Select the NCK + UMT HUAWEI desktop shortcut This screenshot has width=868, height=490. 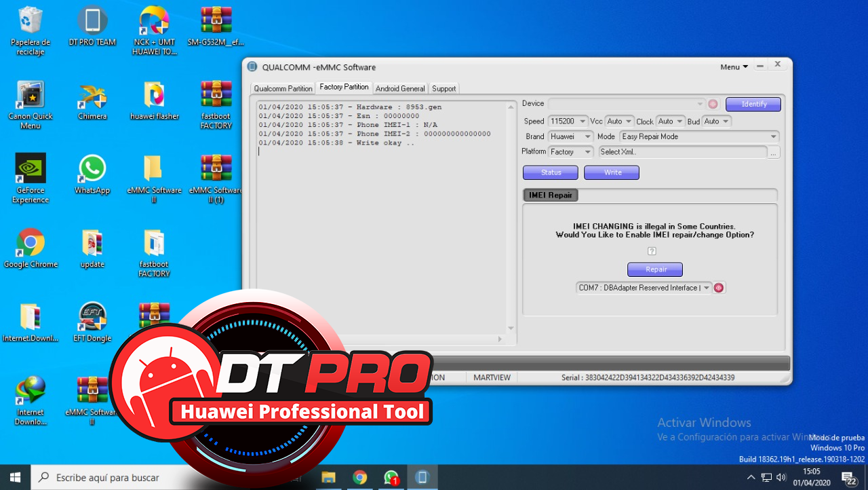(154, 31)
